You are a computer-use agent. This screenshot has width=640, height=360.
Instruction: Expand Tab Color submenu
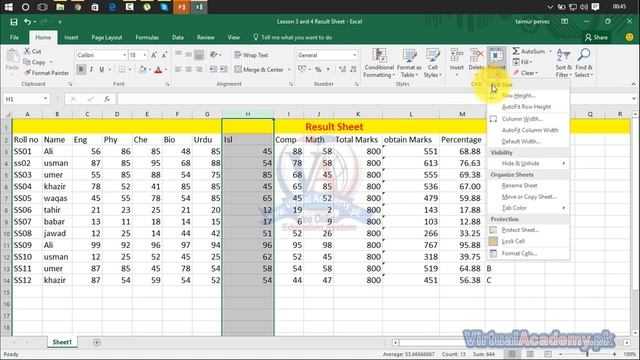pos(529,208)
